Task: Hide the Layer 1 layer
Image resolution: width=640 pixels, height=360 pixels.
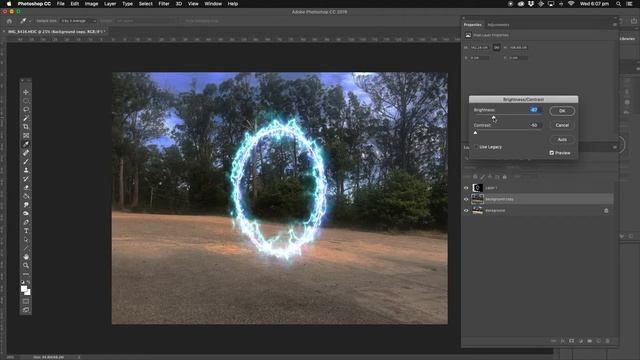Action: pos(466,188)
